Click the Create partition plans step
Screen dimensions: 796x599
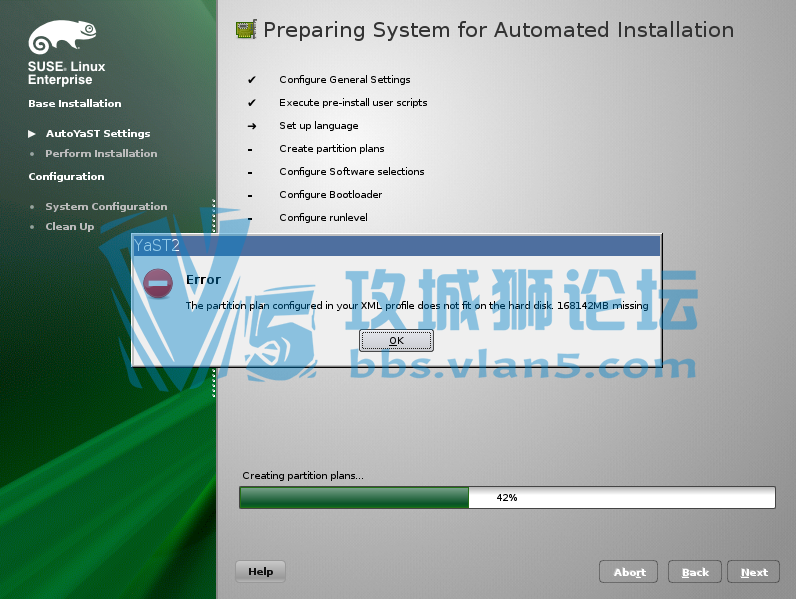coord(331,149)
